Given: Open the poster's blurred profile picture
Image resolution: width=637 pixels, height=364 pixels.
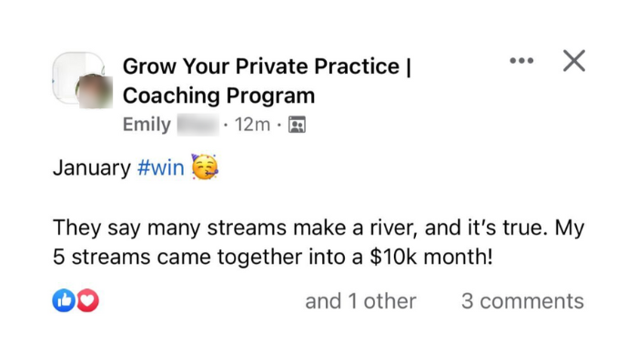Looking at the screenshot, I should coord(95,93).
